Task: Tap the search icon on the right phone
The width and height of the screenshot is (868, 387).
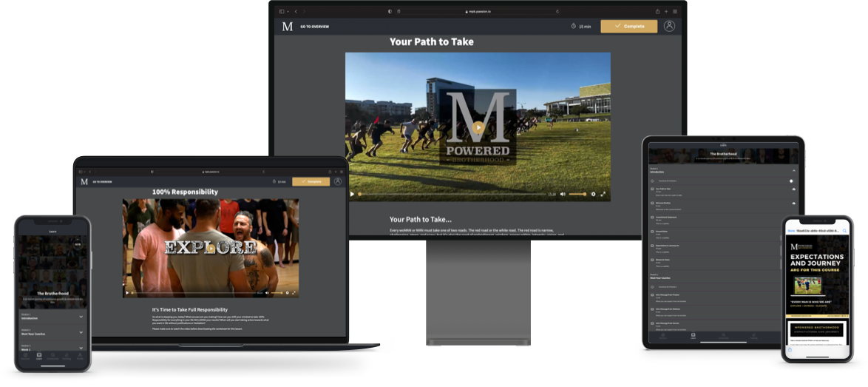Action: 845,230
